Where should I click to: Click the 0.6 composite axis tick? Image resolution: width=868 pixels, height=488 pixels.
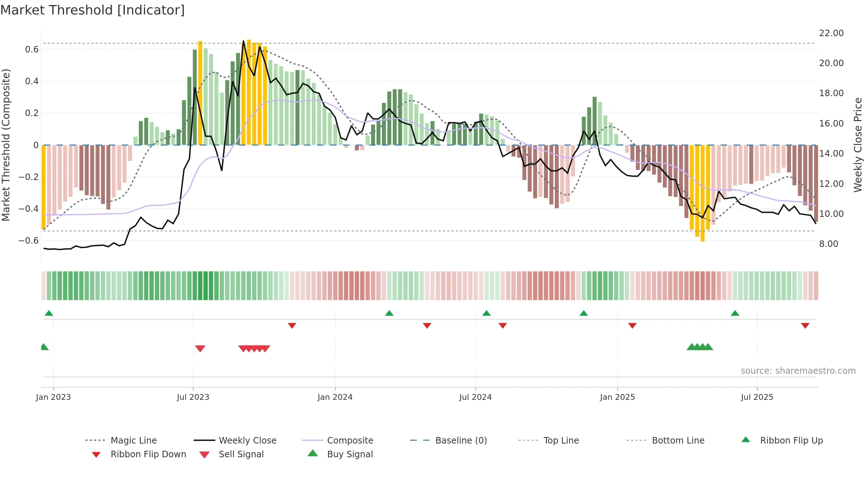[x=32, y=50]
